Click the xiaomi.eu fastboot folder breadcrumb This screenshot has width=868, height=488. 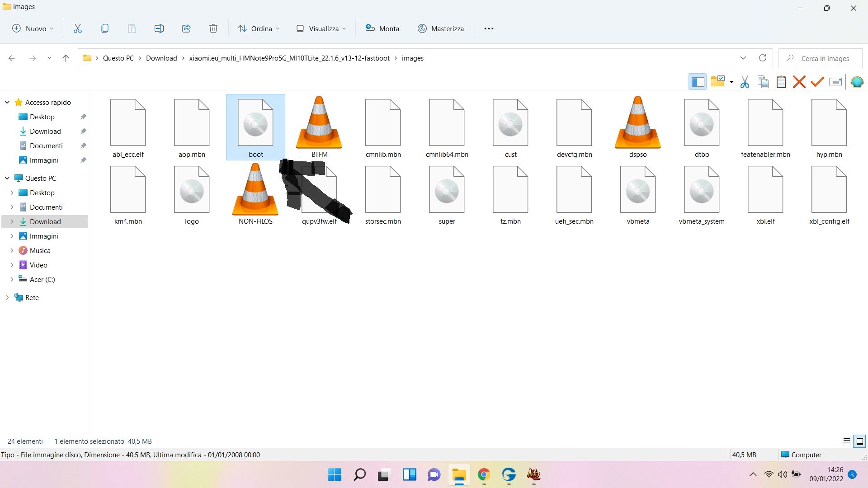(x=289, y=58)
